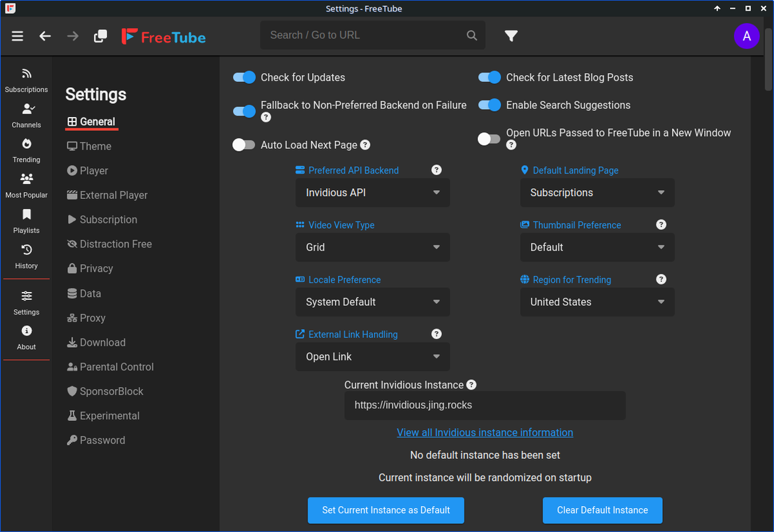The width and height of the screenshot is (774, 532).
Task: Open the External Link Handling dropdown
Action: (373, 357)
